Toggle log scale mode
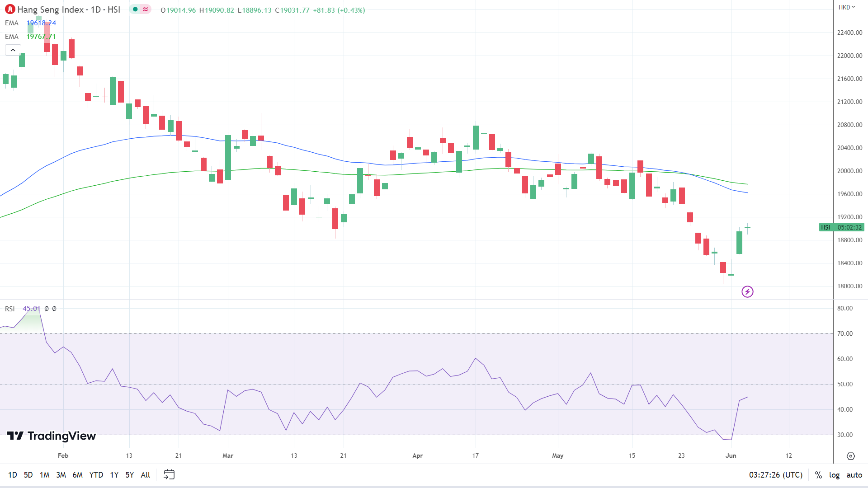This screenshot has height=488, width=868. 834,475
